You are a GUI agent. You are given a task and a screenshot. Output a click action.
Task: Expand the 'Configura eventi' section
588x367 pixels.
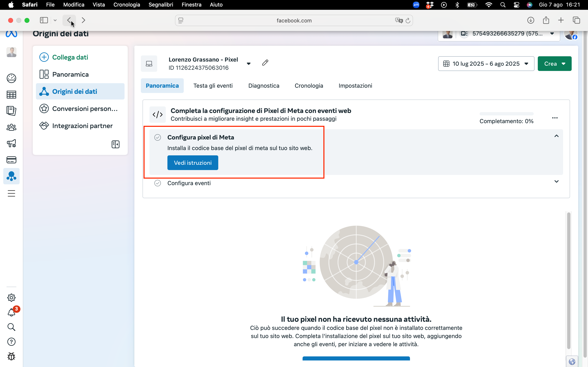(x=557, y=181)
